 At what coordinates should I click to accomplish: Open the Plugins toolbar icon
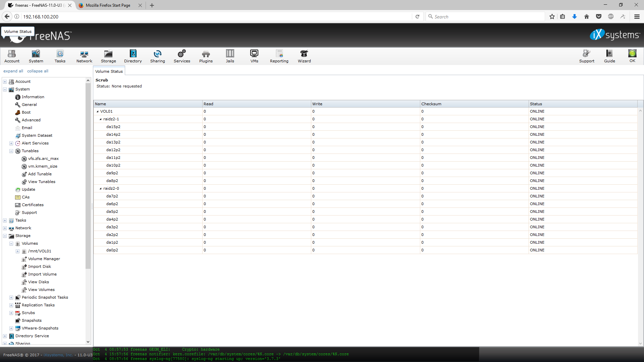pyautogui.click(x=206, y=56)
